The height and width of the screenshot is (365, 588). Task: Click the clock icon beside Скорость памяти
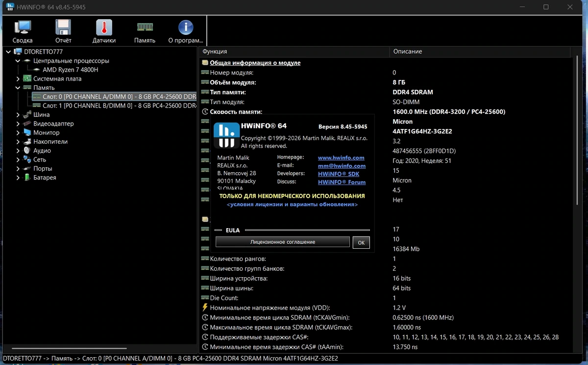205,111
